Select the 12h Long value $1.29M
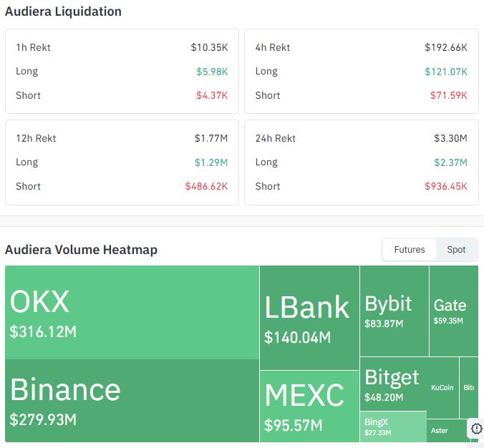The image size is (484, 448). [210, 162]
